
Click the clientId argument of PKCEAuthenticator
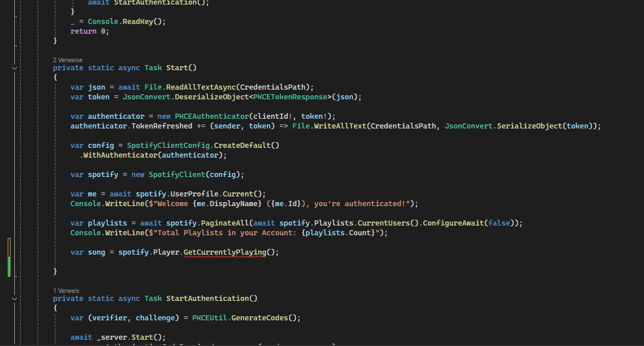[271, 116]
